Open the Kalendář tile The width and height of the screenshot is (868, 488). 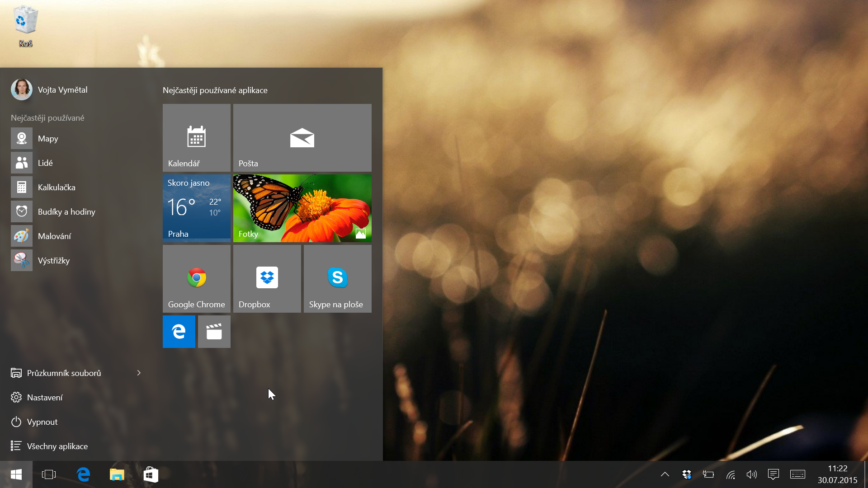click(x=196, y=137)
